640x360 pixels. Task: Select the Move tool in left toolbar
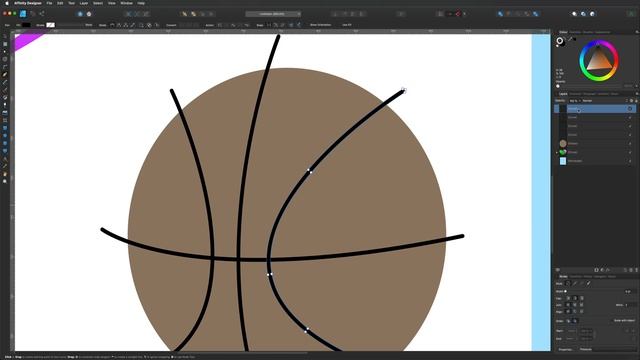coord(5,36)
